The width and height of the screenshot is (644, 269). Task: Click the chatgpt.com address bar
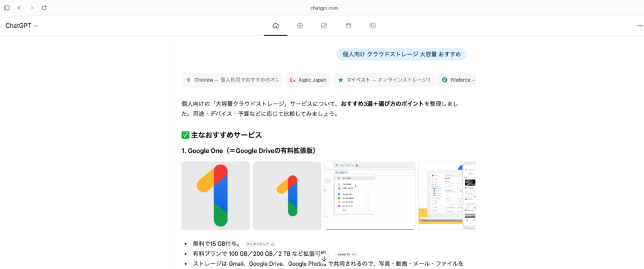(x=324, y=8)
